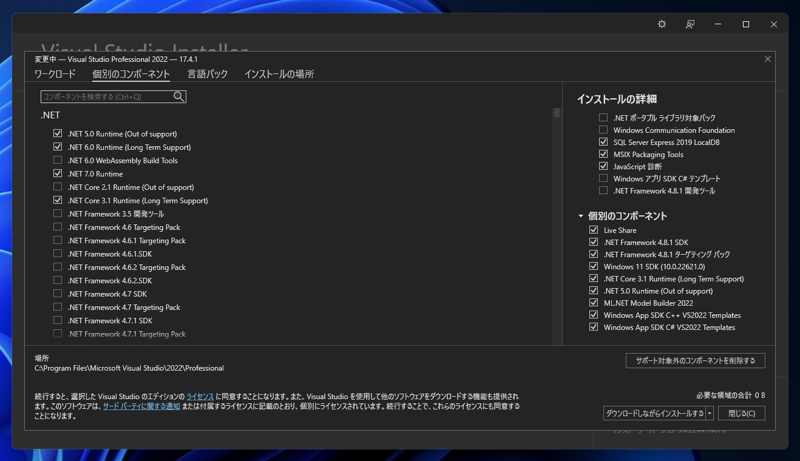Check .NET Framework 4.6.2 Targeting Pack
The image size is (800, 461).
coord(58,267)
